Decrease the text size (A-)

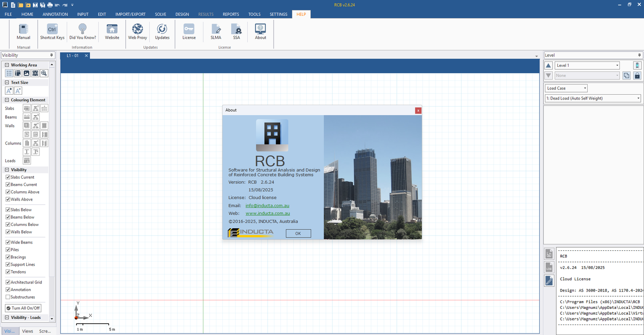18,91
